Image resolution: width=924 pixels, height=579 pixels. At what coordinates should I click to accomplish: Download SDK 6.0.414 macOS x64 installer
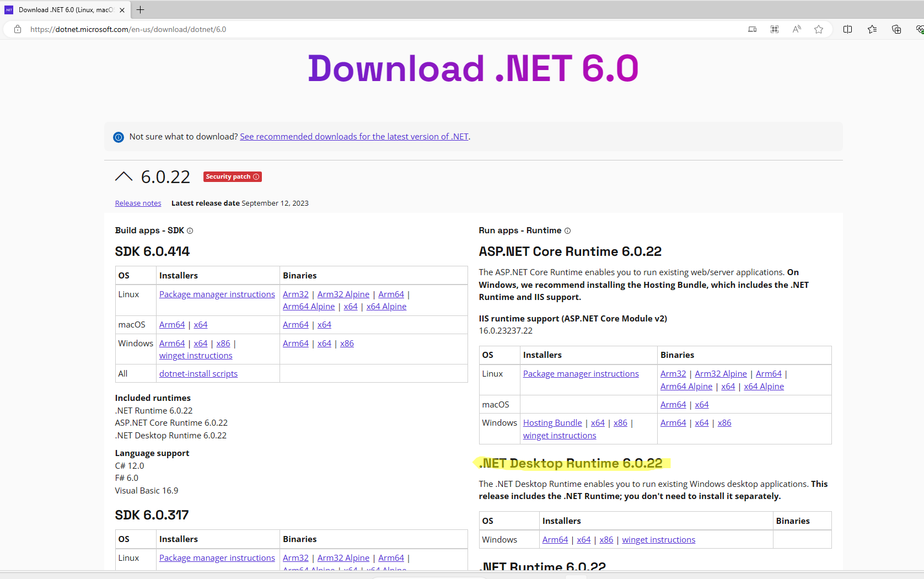click(x=201, y=325)
